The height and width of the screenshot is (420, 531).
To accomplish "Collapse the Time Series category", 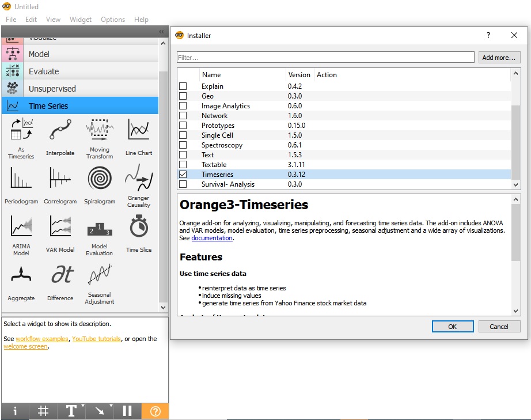I will pos(81,105).
